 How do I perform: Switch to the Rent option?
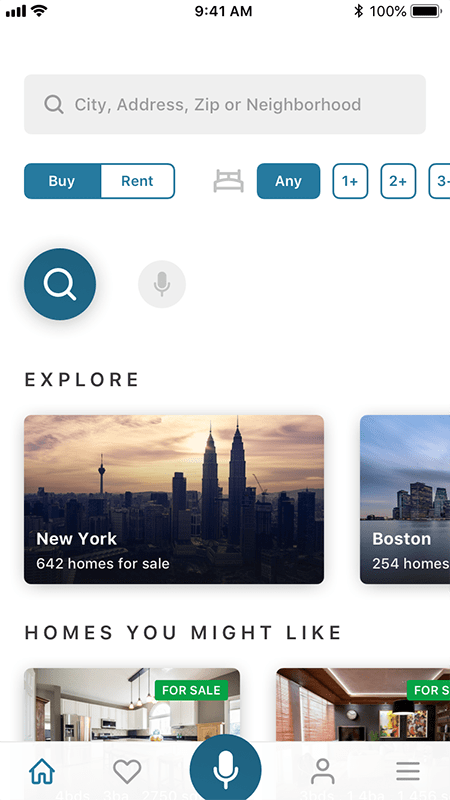point(138,181)
